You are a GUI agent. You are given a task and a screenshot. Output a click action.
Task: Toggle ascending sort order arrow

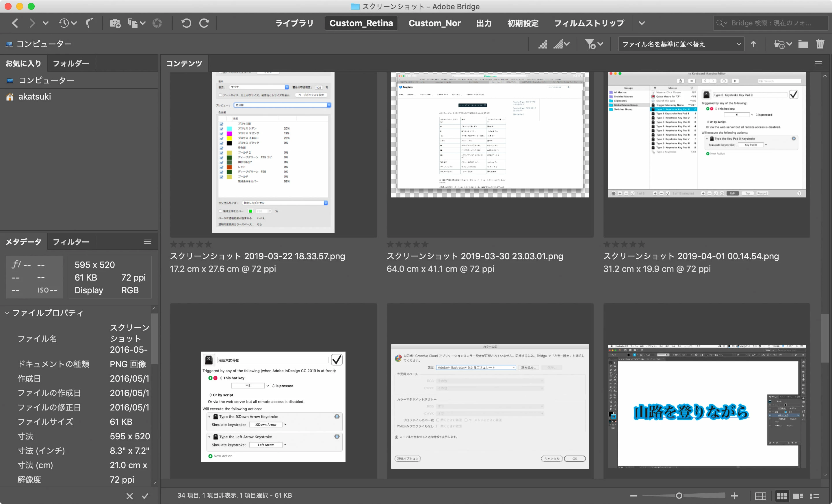point(753,44)
